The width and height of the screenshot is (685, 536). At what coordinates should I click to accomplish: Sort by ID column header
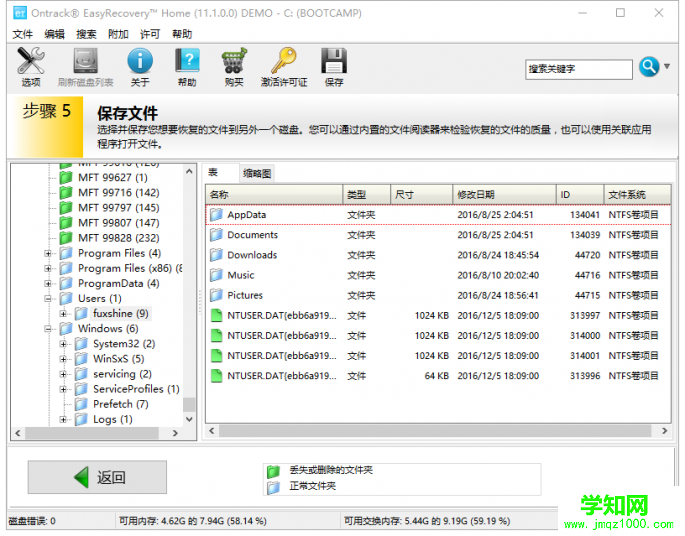coord(580,194)
